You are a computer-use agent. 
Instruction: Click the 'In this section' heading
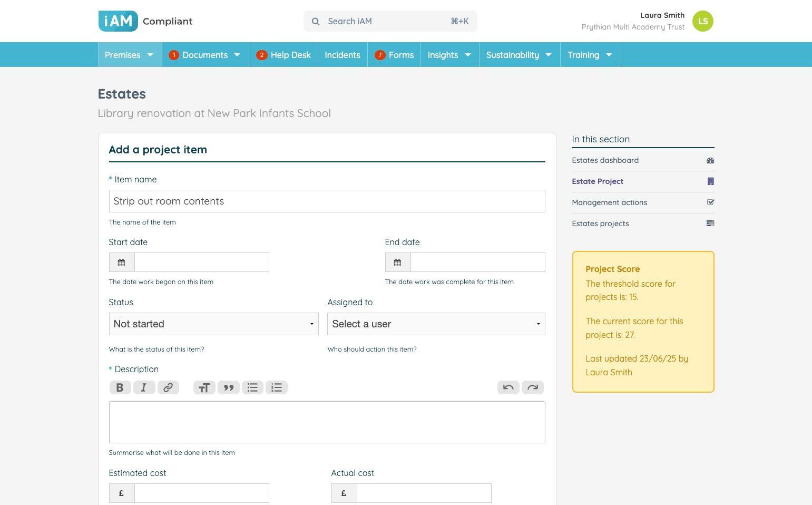[x=601, y=140]
